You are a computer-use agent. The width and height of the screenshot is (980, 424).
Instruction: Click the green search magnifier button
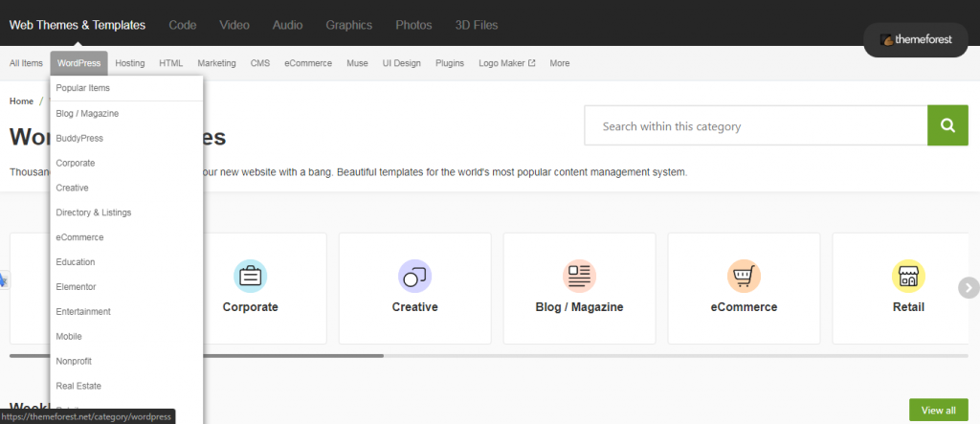click(x=947, y=125)
